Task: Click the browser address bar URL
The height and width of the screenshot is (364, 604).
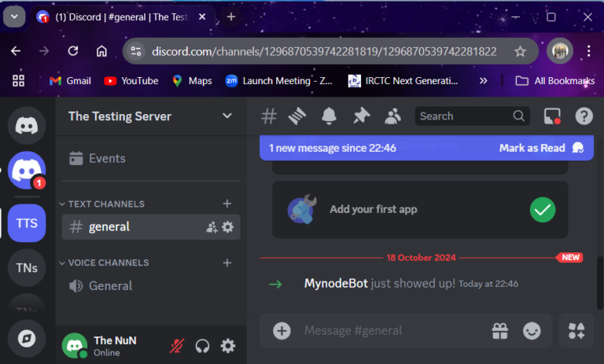Action: click(324, 51)
